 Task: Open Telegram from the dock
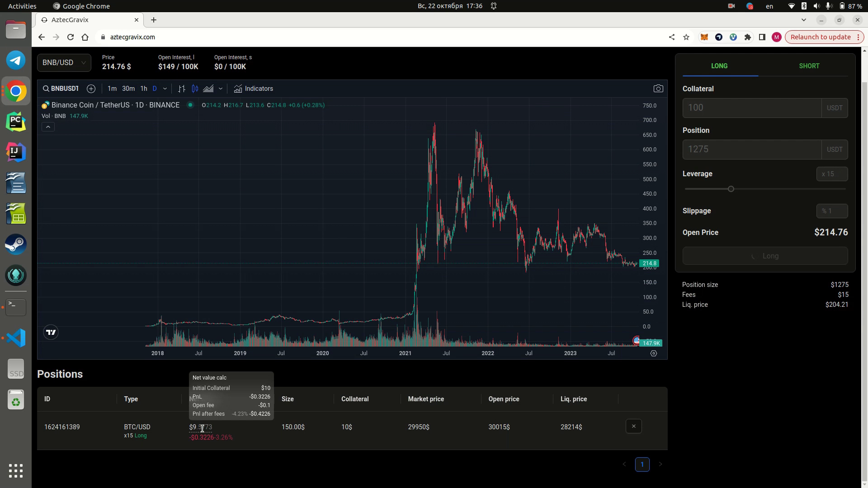point(16,60)
